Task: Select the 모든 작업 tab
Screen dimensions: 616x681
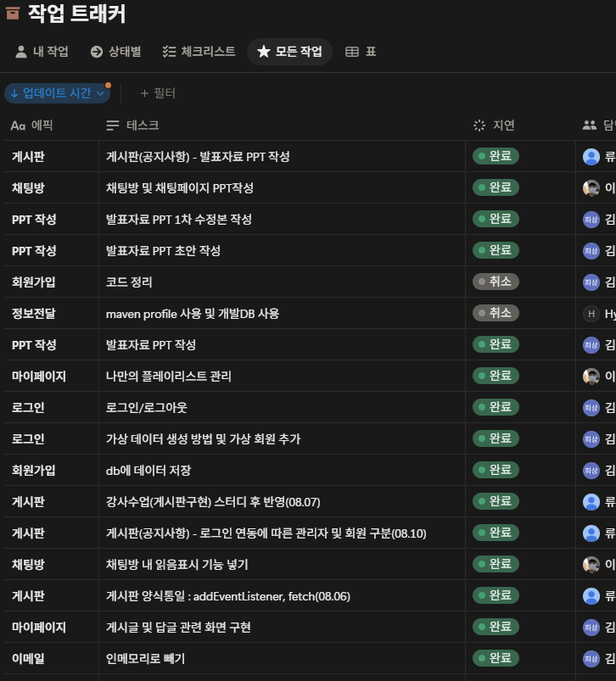Action: 289,52
